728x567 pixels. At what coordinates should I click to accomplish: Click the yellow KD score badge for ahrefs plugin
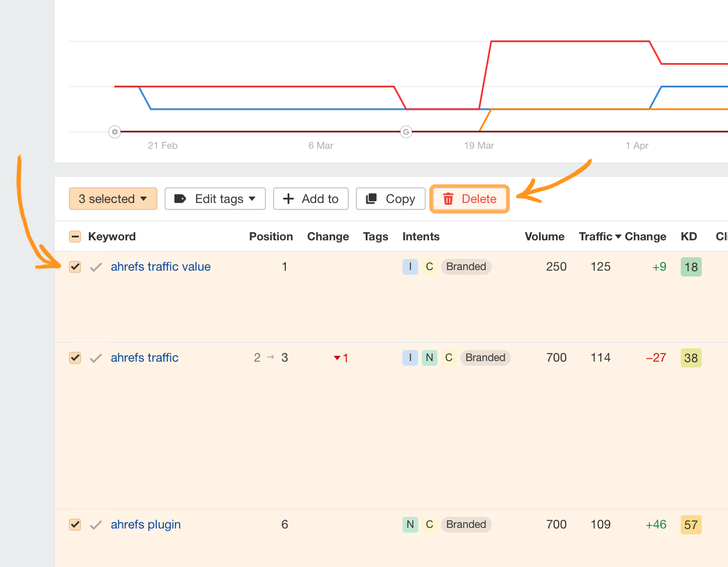pos(691,524)
